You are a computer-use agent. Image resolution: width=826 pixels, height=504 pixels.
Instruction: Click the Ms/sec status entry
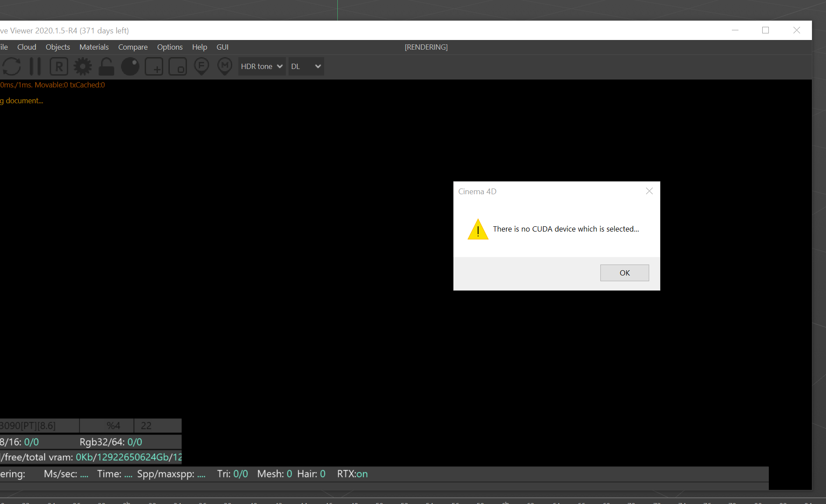coord(66,474)
